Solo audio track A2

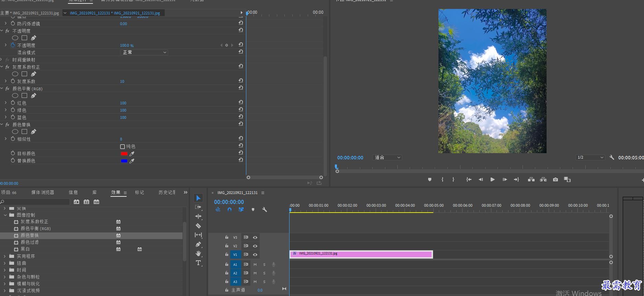264,273
